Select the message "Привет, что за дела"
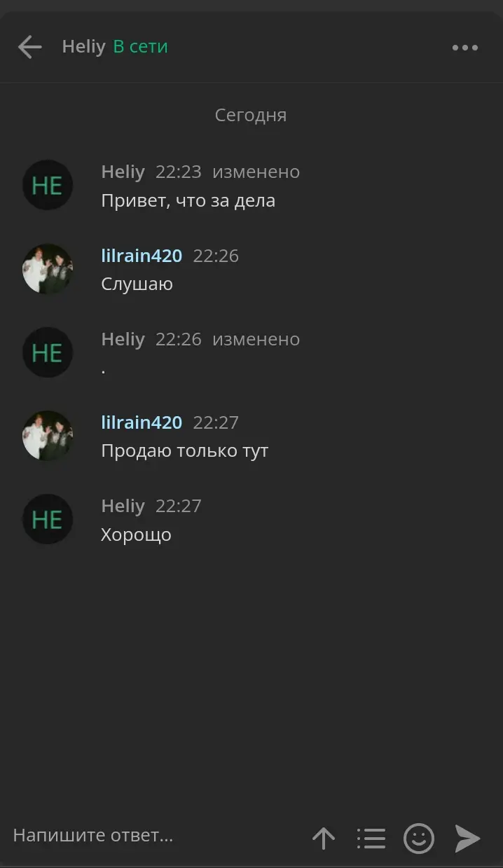This screenshot has height=868, width=503. click(x=188, y=201)
